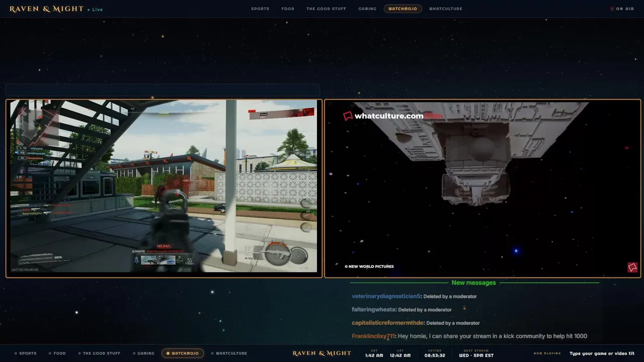
Task: Open the SPORTS tab in top navigation
Action: [x=260, y=9]
